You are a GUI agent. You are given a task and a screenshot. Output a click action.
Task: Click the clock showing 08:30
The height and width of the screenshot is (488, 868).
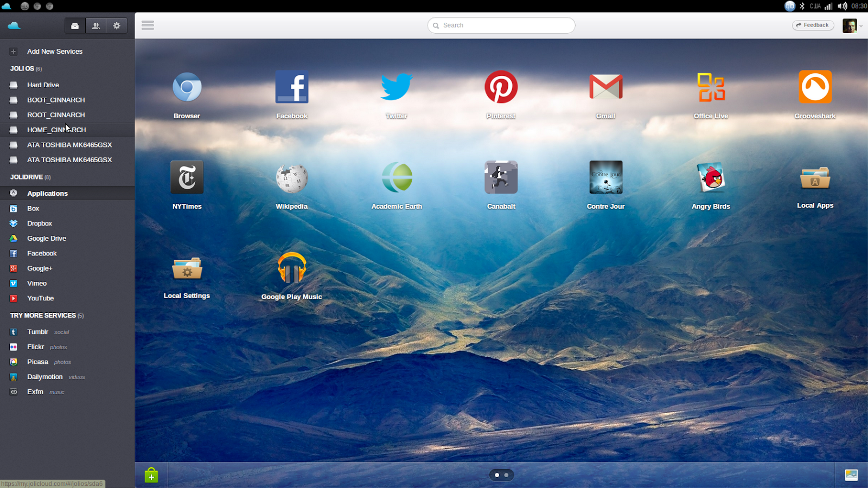click(859, 7)
